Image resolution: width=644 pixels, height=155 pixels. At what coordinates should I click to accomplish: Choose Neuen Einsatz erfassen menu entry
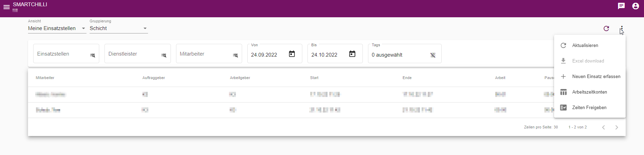590,76
